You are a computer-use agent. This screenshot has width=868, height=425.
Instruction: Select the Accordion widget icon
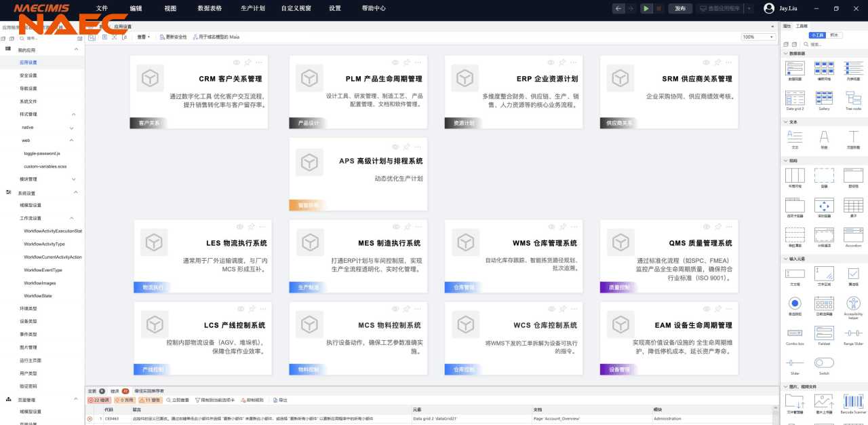coord(853,235)
